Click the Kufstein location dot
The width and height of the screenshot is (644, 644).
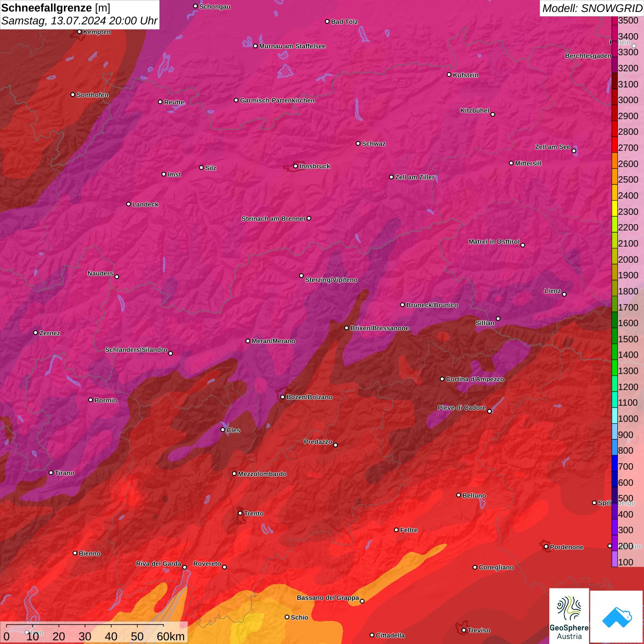click(449, 75)
